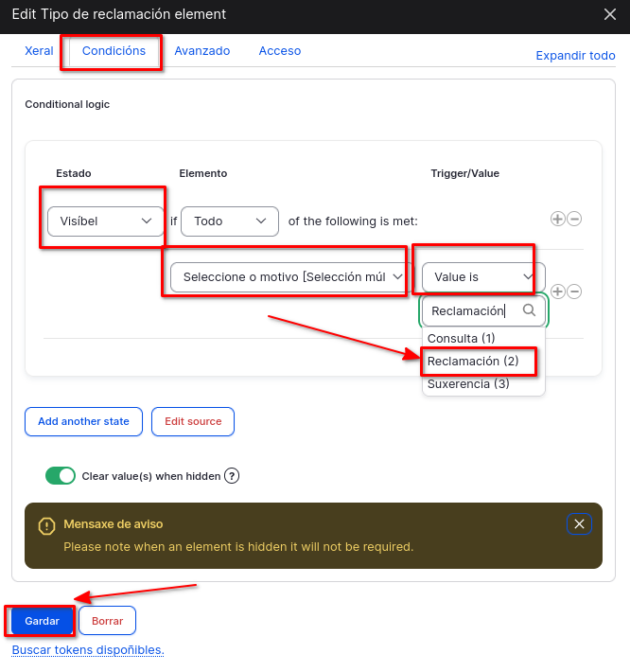This screenshot has width=630, height=672.
Task: Open the Visíbel state dropdown
Action: [103, 221]
